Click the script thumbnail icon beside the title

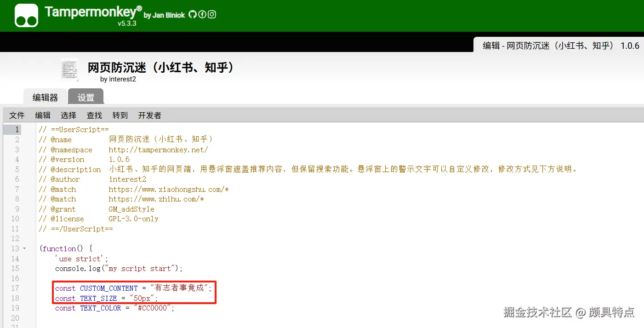tap(69, 70)
